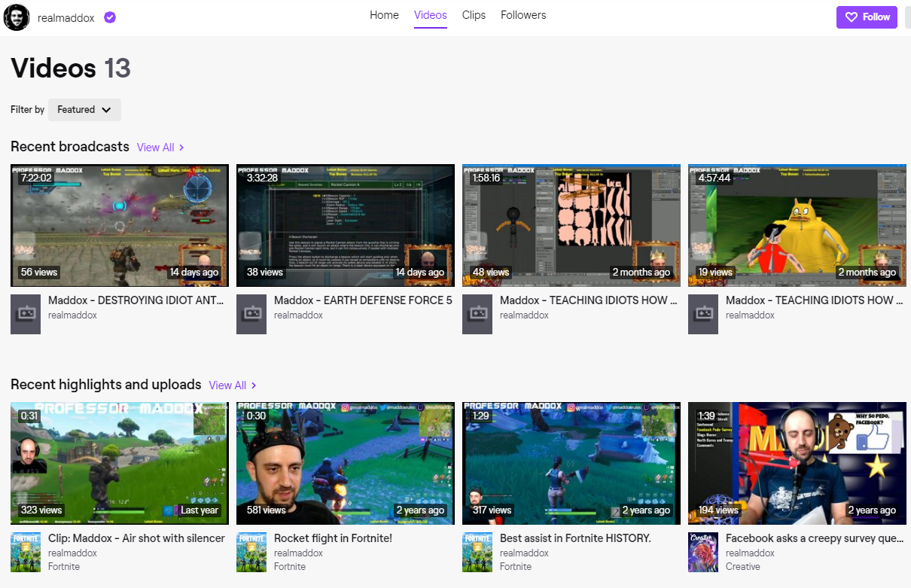Open Clip: Maddox - Air shot with silencer title
This screenshot has height=588, width=911.
[x=136, y=538]
